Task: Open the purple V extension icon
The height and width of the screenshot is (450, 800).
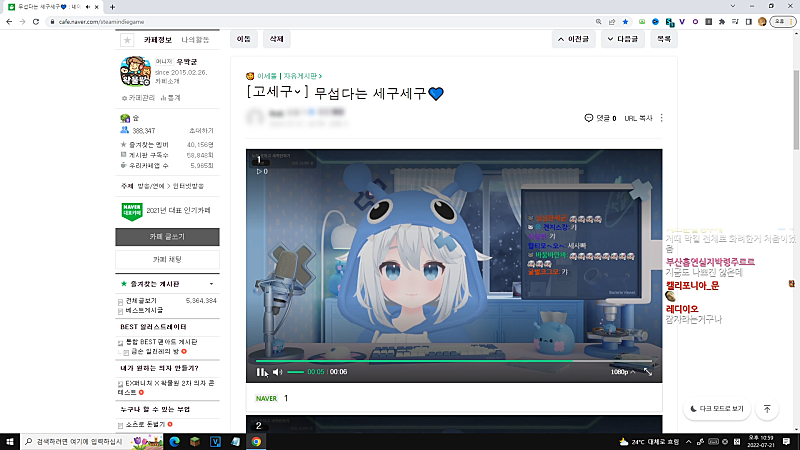Action: click(682, 22)
